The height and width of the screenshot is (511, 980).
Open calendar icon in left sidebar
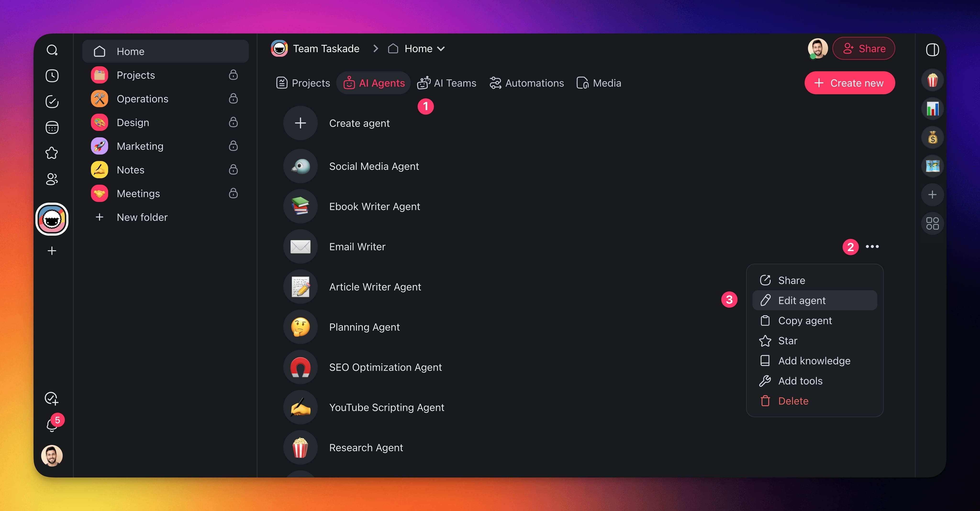(52, 128)
